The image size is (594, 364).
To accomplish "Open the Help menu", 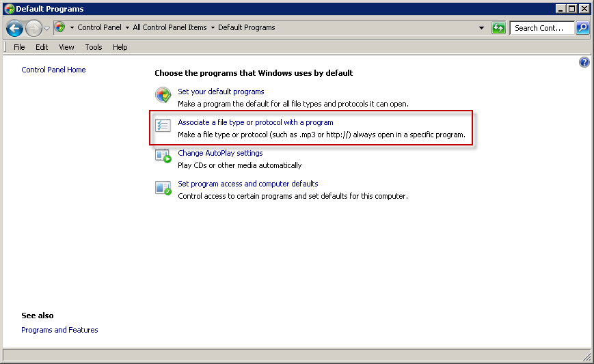I will pyautogui.click(x=120, y=47).
